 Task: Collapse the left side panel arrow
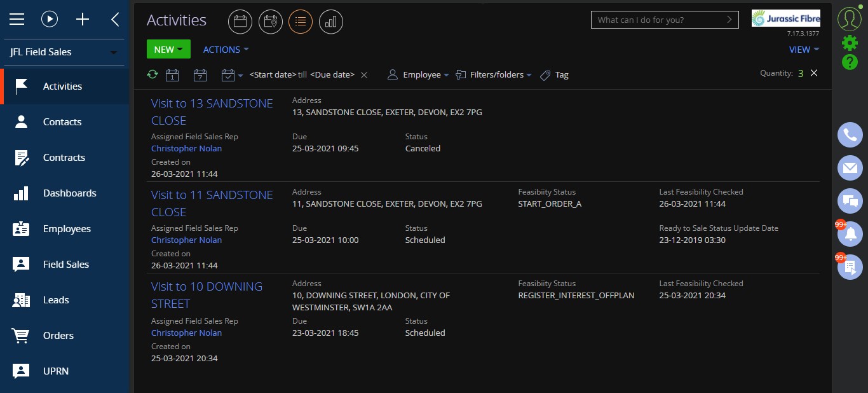pyautogui.click(x=115, y=20)
